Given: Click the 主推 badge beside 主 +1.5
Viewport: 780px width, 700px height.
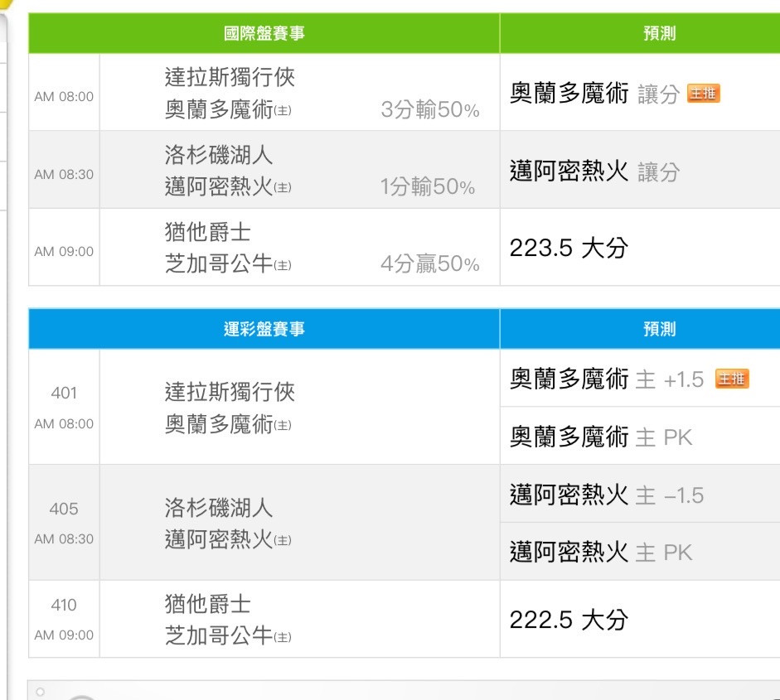Looking at the screenshot, I should [732, 379].
